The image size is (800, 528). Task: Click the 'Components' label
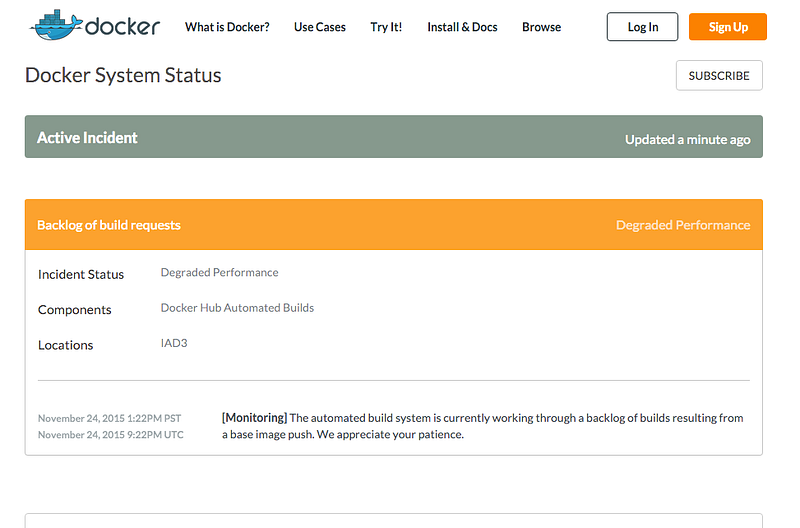(74, 310)
